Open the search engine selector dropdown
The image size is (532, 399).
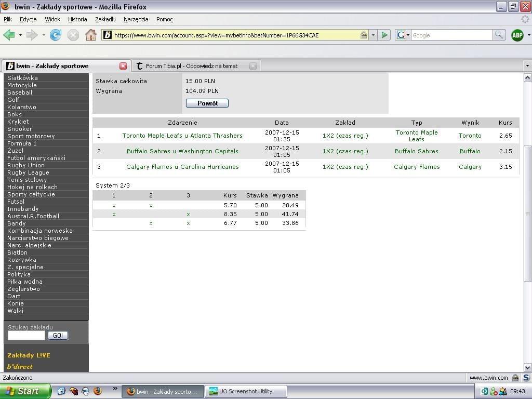click(x=403, y=35)
